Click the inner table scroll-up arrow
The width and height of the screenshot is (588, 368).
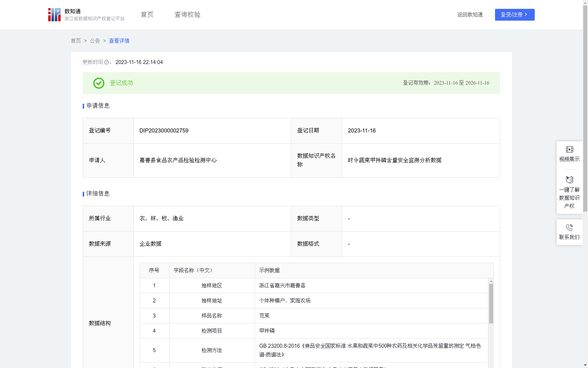[491, 281]
